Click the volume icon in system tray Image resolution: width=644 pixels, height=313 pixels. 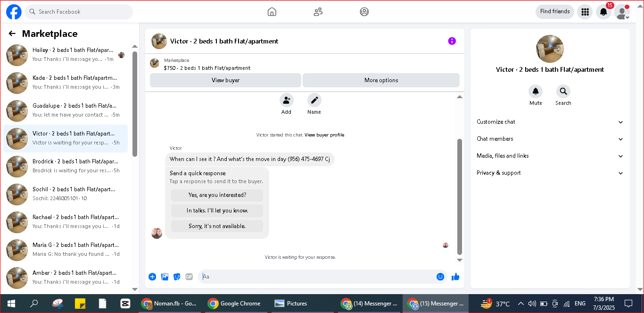pos(532,304)
